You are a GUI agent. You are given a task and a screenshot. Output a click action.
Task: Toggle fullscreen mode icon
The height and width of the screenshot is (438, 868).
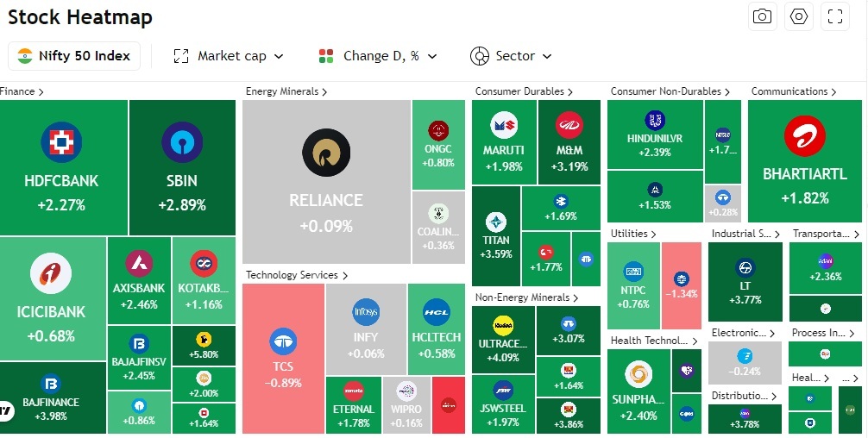click(835, 16)
